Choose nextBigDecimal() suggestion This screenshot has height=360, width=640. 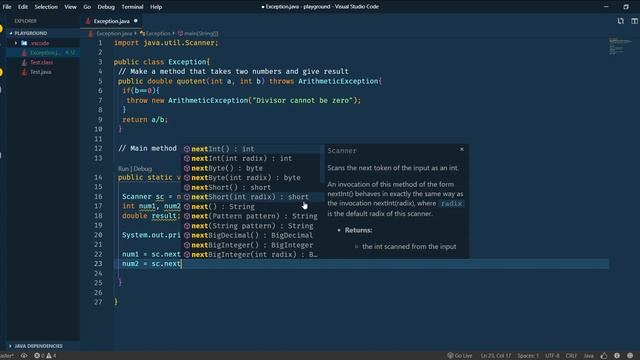pyautogui.click(x=251, y=235)
